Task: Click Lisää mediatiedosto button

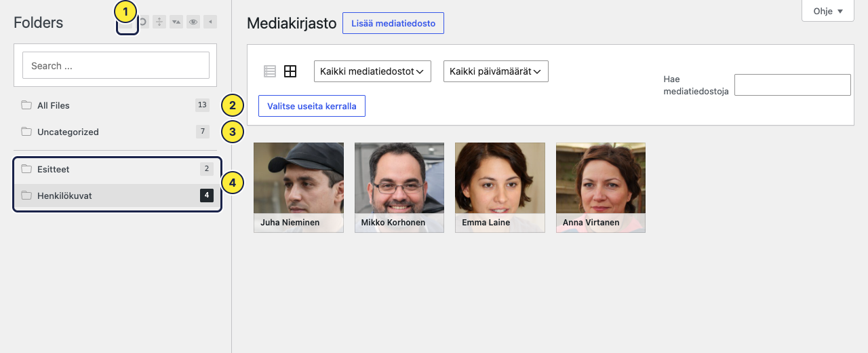Action: point(393,23)
